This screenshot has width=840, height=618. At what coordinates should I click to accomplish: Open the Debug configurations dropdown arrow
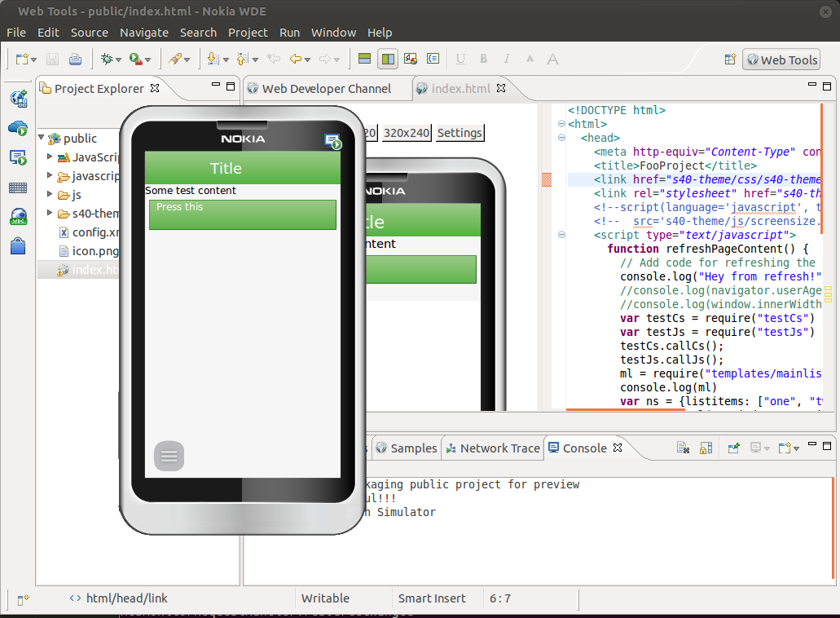coord(118,60)
